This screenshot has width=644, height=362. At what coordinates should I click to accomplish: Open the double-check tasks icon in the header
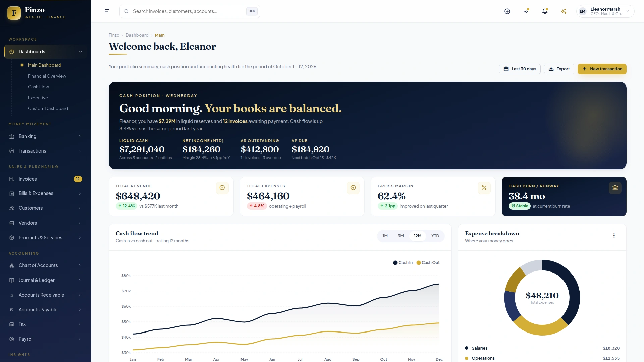[526, 11]
